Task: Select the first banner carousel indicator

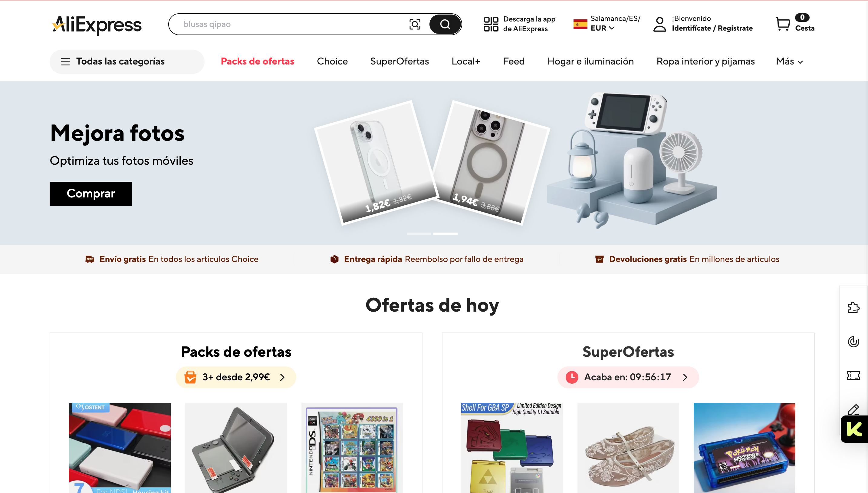Action: point(419,234)
